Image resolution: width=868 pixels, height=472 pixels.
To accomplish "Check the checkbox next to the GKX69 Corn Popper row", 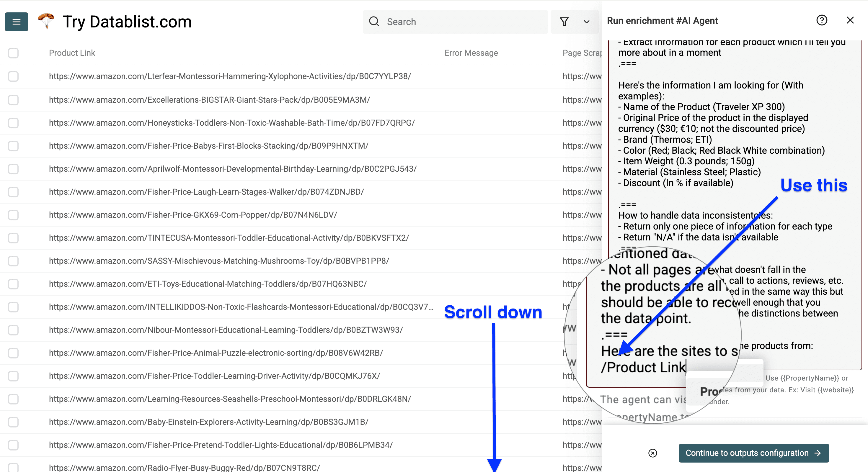I will click(13, 215).
